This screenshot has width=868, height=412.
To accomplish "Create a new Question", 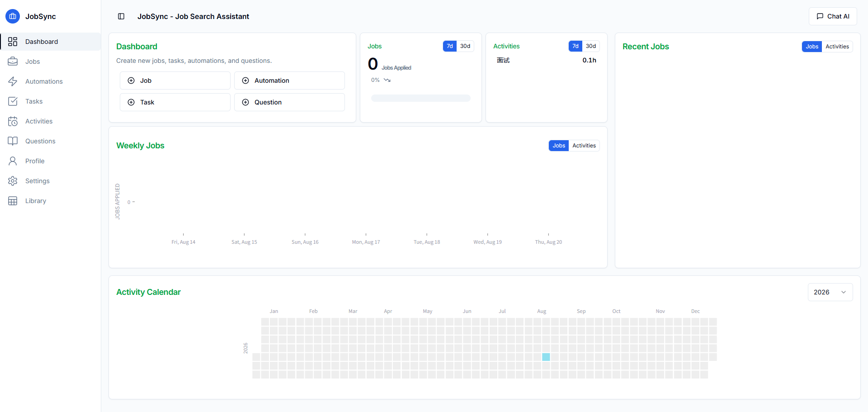I will click(x=289, y=102).
